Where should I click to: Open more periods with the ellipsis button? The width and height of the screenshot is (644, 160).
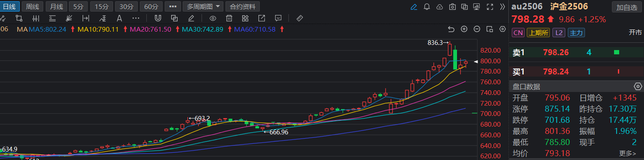click(173, 6)
